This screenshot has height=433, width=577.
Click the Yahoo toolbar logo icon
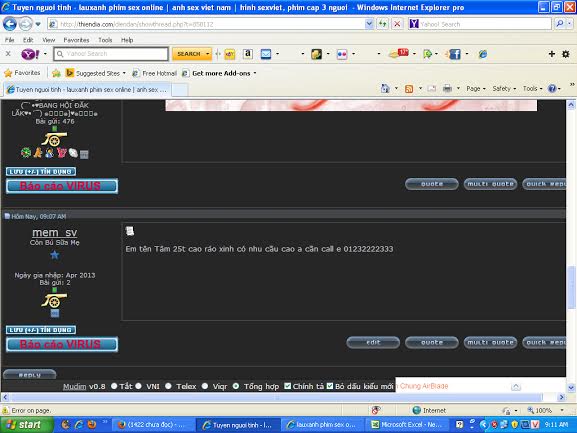(30, 54)
